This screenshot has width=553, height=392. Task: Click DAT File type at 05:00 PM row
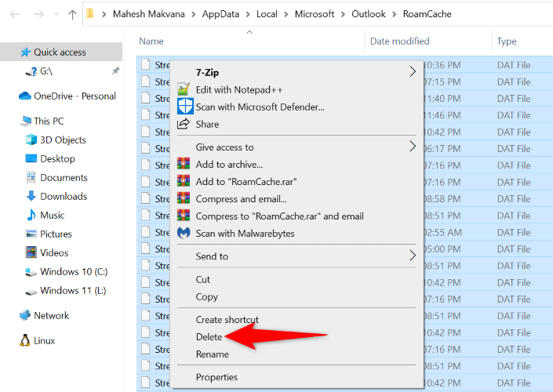pos(514,249)
